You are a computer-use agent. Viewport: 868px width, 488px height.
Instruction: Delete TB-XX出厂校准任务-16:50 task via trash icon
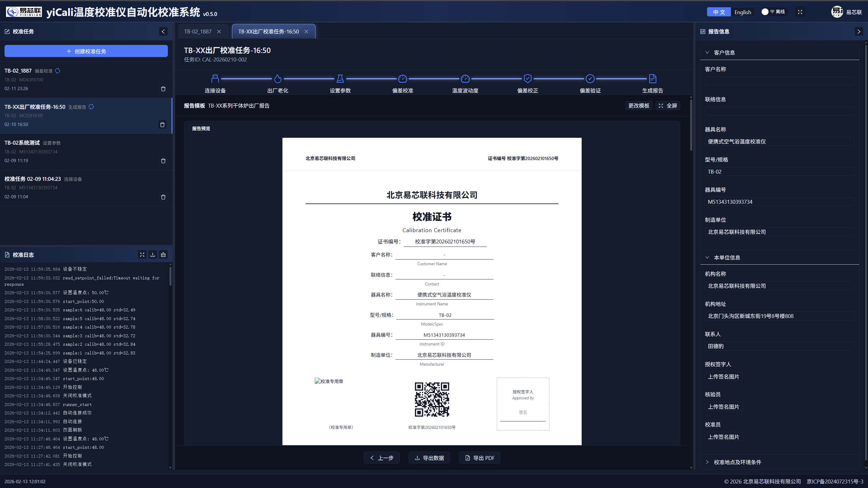(x=162, y=125)
